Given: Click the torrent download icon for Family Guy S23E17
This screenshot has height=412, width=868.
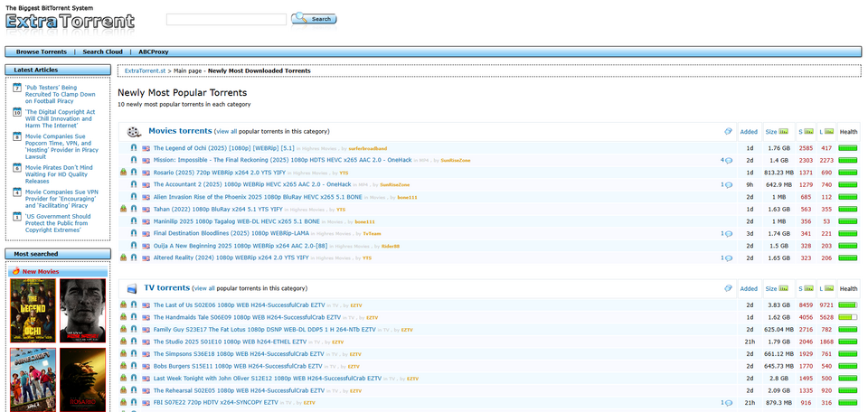Looking at the screenshot, I should [124, 330].
